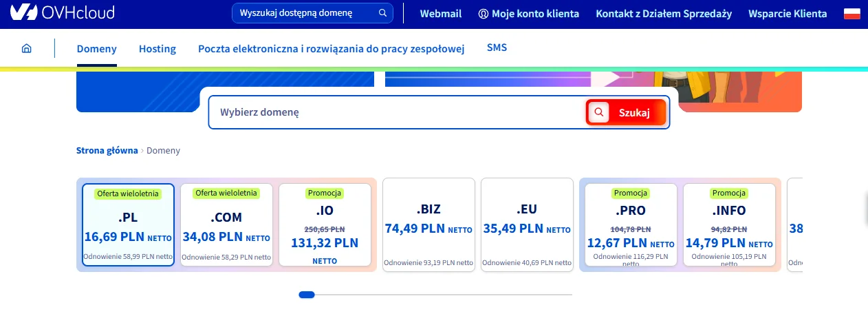The height and width of the screenshot is (325, 868).
Task: Open Poczta elektroniczna i rozwiązania tab
Action: click(x=332, y=49)
